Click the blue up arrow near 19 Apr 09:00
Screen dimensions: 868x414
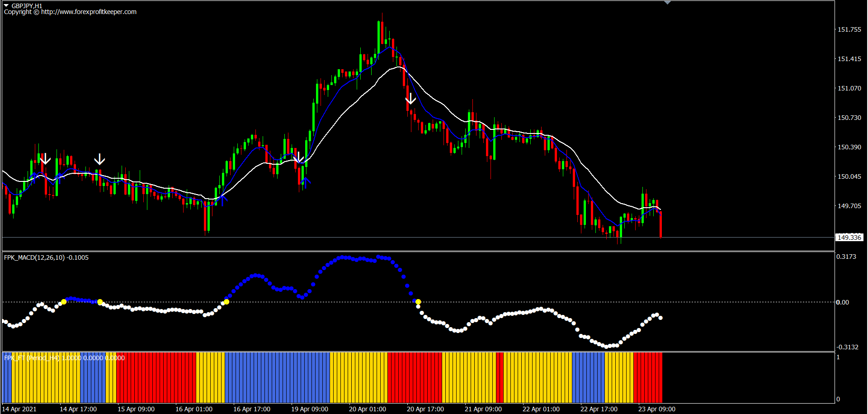pos(306,183)
